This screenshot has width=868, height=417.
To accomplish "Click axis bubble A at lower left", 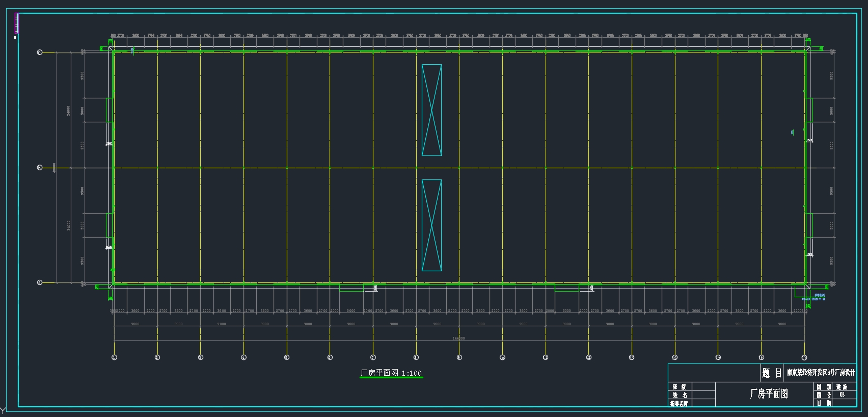I will click(40, 282).
